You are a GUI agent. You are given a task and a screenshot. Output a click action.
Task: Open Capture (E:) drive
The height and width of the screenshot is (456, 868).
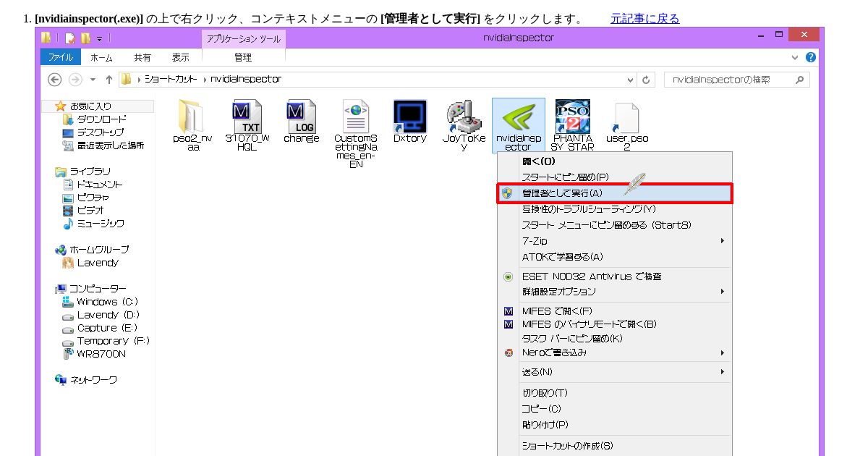107,328
